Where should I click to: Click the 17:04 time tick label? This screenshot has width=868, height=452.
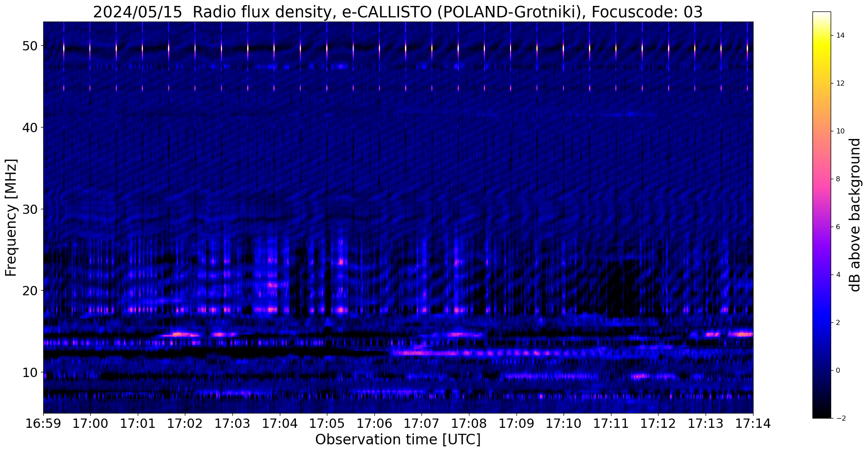pyautogui.click(x=280, y=423)
